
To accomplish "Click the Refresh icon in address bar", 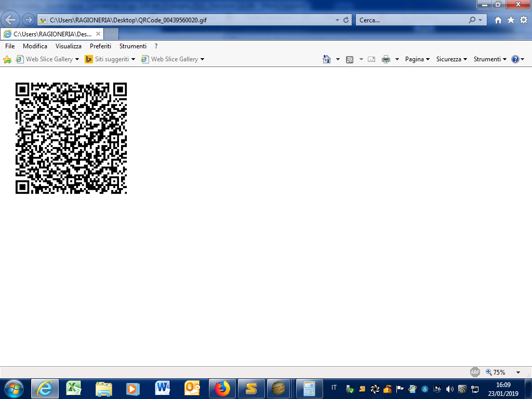I will coord(347,20).
